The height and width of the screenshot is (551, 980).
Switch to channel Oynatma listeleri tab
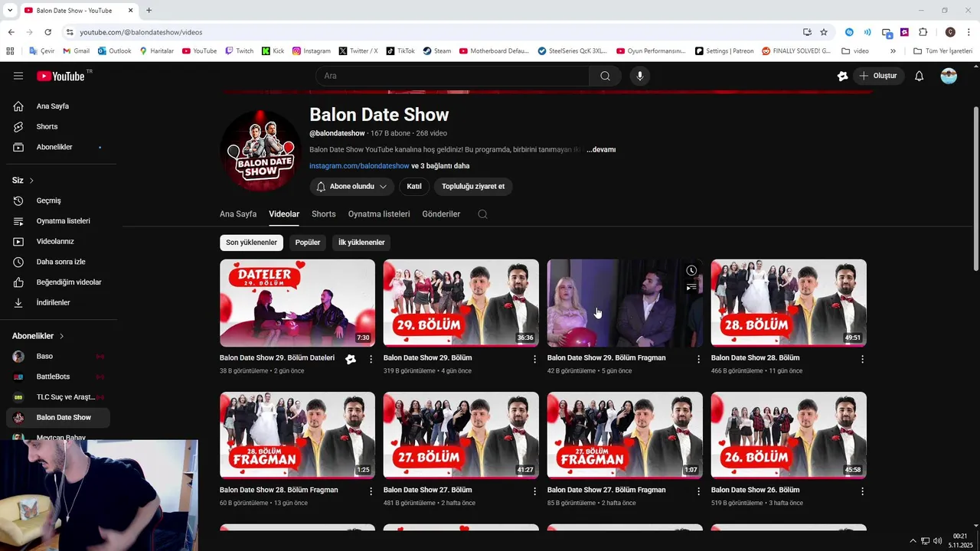(379, 214)
